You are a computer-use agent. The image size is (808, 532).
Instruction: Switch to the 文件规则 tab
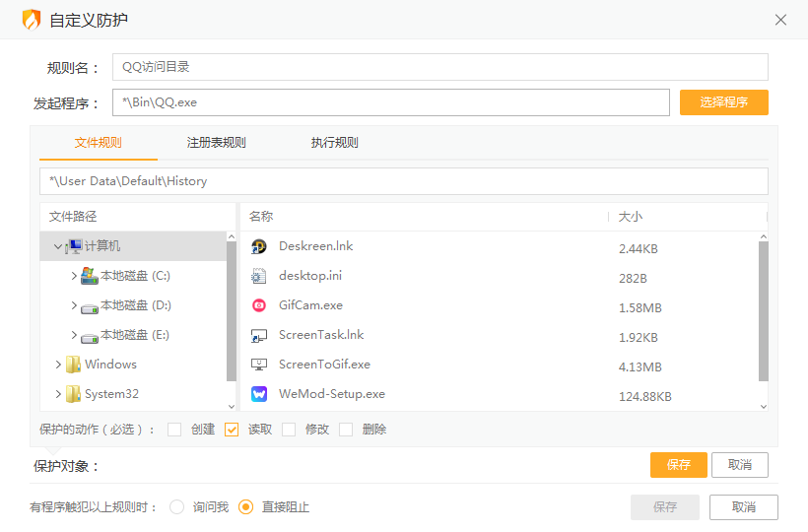tap(98, 143)
